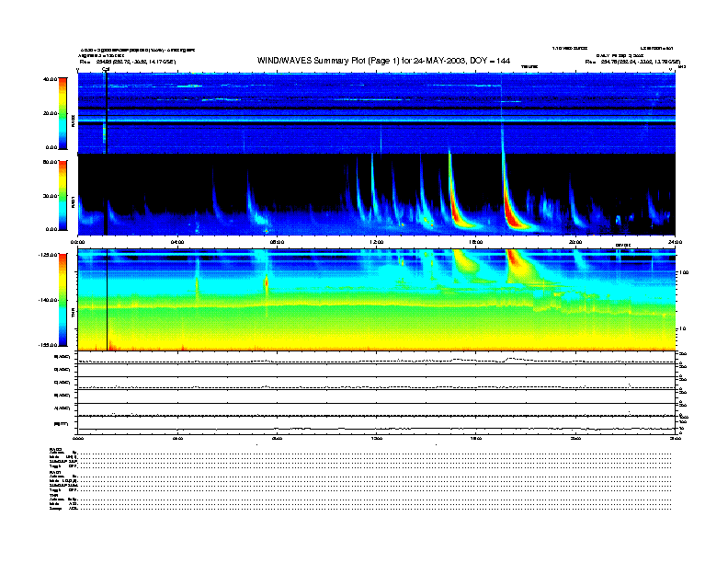
Task: Click the -125.00 label on TNR scale
Action: point(48,255)
